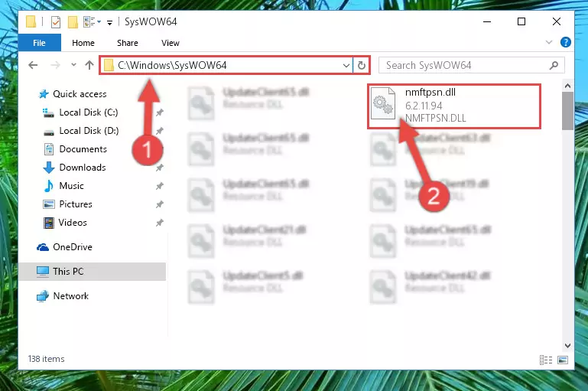Viewport: 588px width, 391px height.
Task: Click the pin icon beside Pictures
Action: pyautogui.click(x=160, y=204)
